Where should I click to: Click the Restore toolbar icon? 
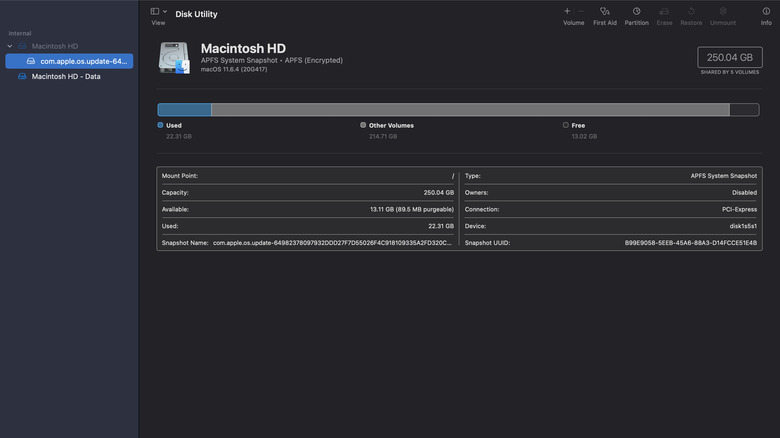point(691,11)
